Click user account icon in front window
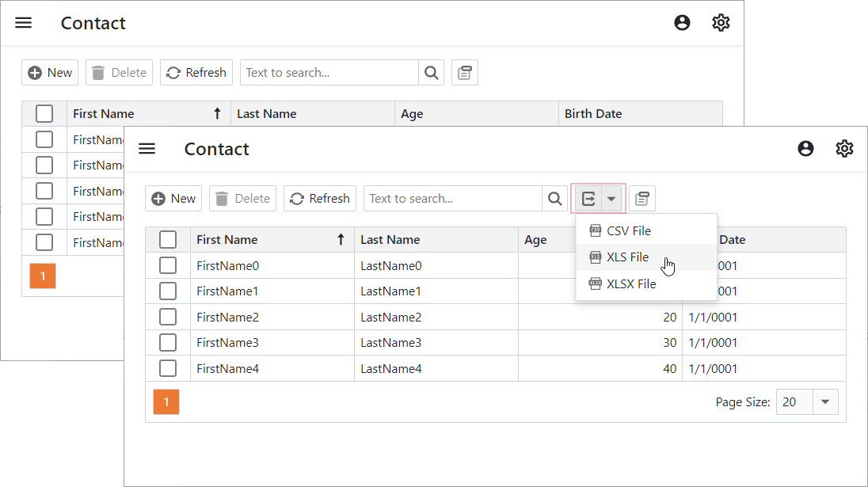Viewport: 868px width, 487px height. [x=805, y=149]
